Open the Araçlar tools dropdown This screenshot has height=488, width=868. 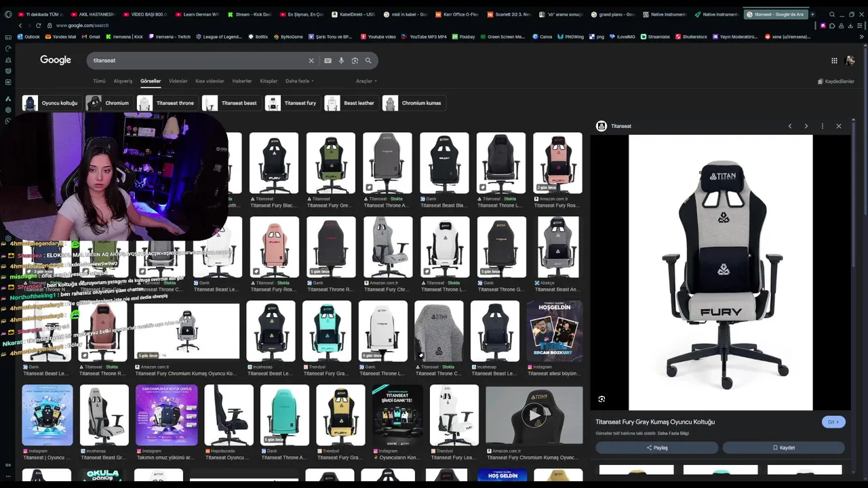point(366,81)
